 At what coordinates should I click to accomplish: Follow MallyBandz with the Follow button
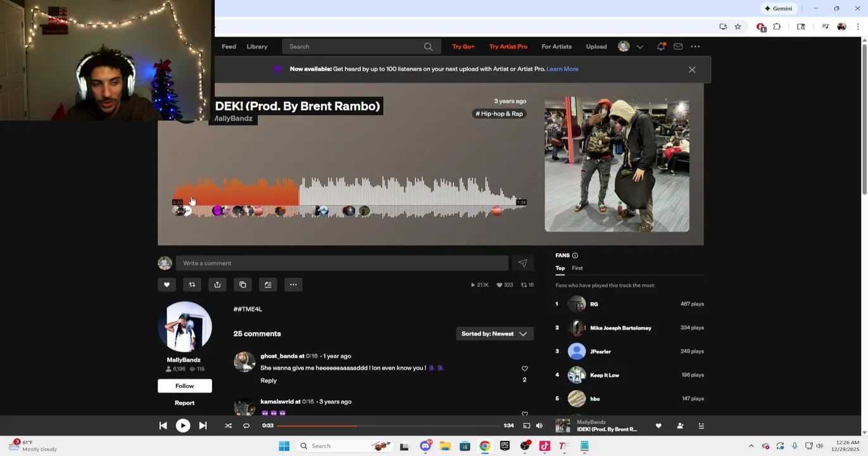185,386
